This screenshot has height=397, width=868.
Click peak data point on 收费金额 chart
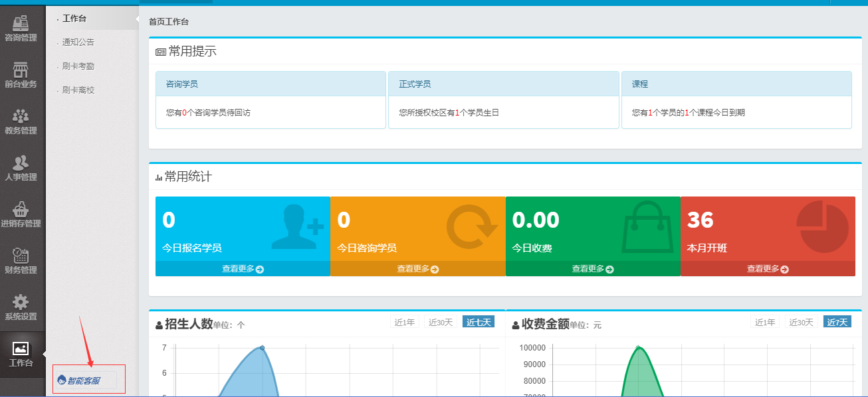coord(638,348)
